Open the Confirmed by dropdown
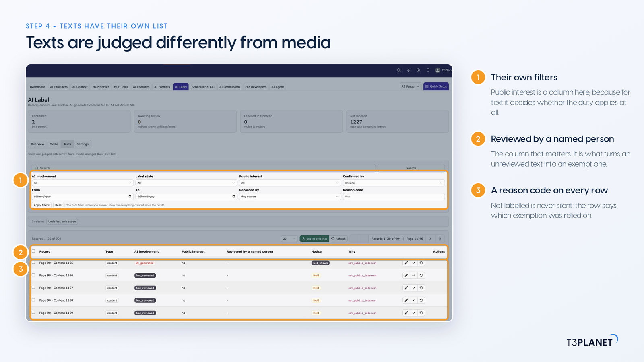This screenshot has width=644, height=362. pyautogui.click(x=394, y=183)
